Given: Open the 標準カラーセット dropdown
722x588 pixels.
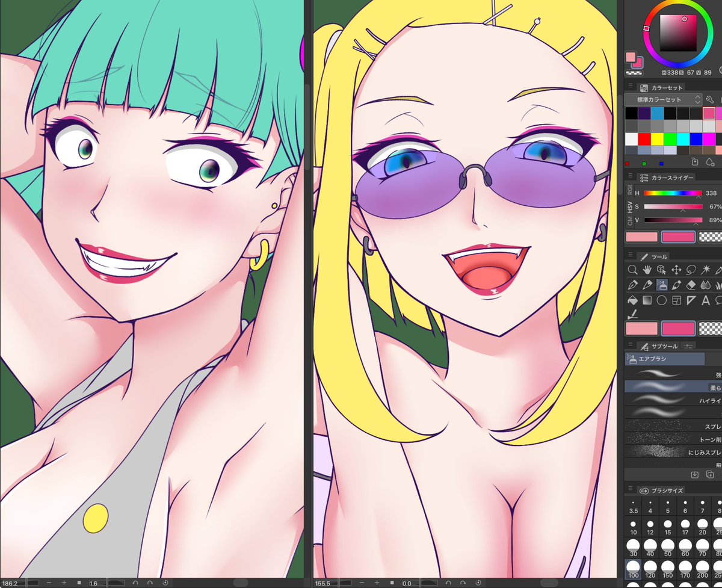Looking at the screenshot, I should click(x=664, y=99).
